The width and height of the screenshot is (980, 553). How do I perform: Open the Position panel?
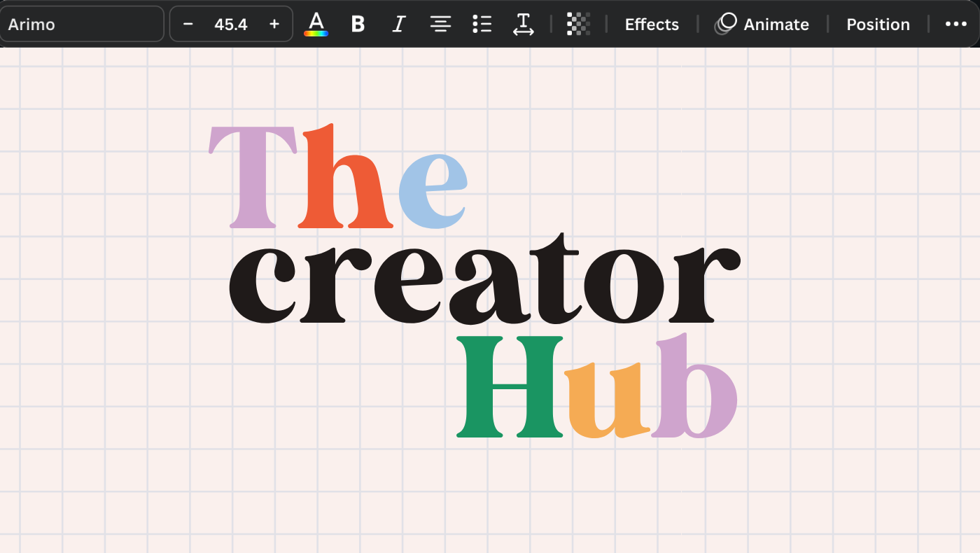pyautogui.click(x=878, y=24)
